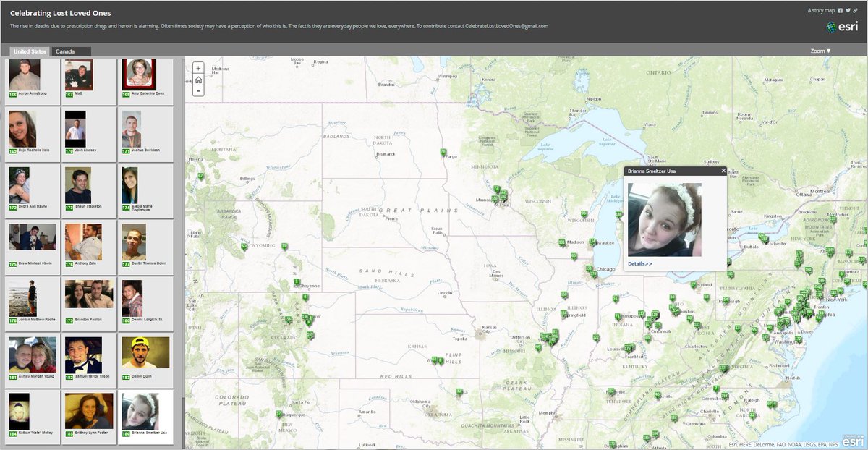Click the 'Brianna Smeltzer Usa' popup title

pyautogui.click(x=652, y=171)
